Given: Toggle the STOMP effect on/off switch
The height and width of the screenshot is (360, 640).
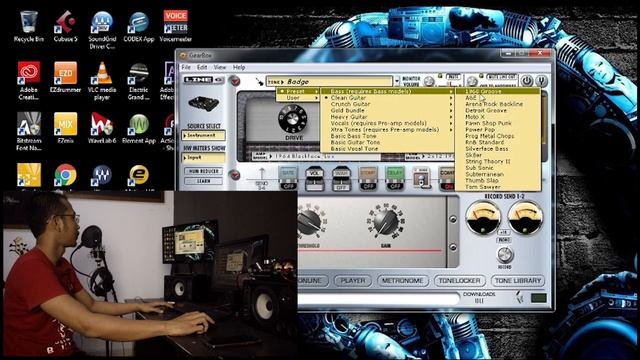Looking at the screenshot, I should [368, 186].
